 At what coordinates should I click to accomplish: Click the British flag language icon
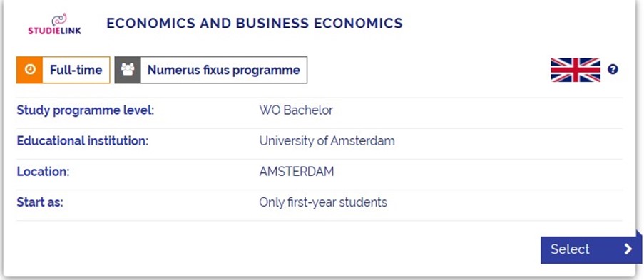click(576, 70)
